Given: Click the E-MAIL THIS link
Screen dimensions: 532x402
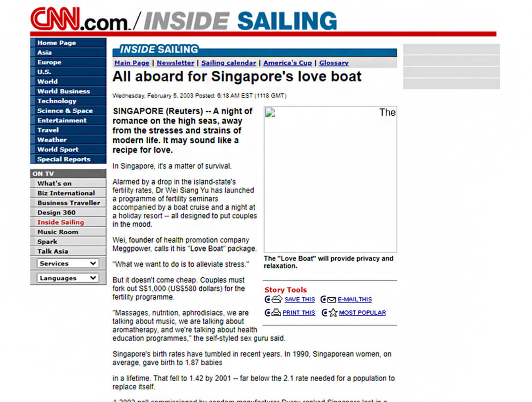Looking at the screenshot, I should click(355, 299).
